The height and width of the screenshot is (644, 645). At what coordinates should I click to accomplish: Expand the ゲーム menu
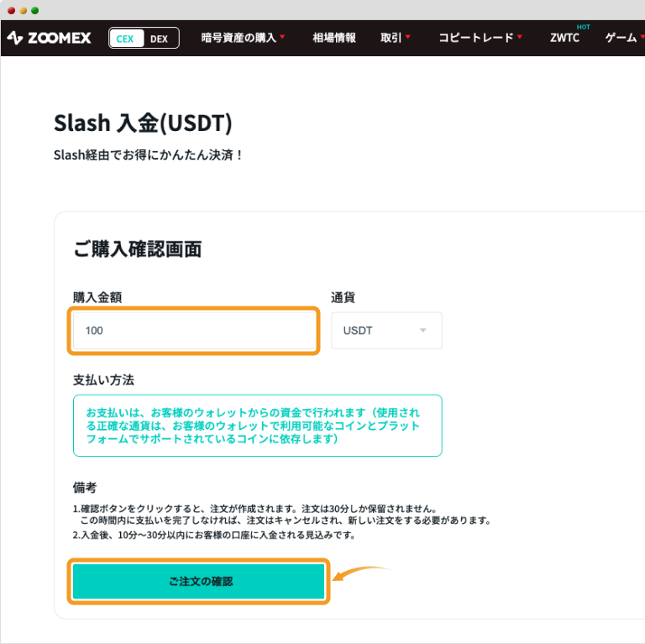click(x=624, y=38)
